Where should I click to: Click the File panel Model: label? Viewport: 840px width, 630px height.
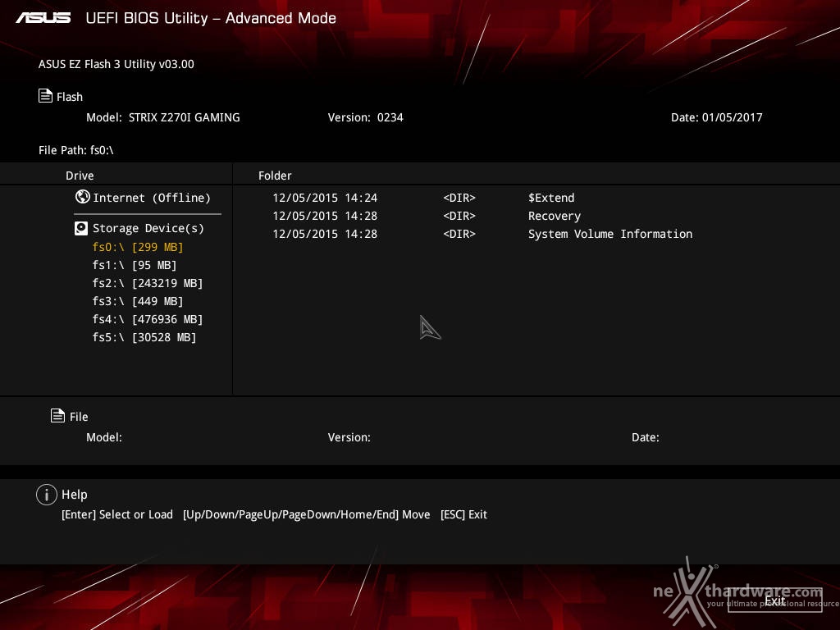pos(104,437)
